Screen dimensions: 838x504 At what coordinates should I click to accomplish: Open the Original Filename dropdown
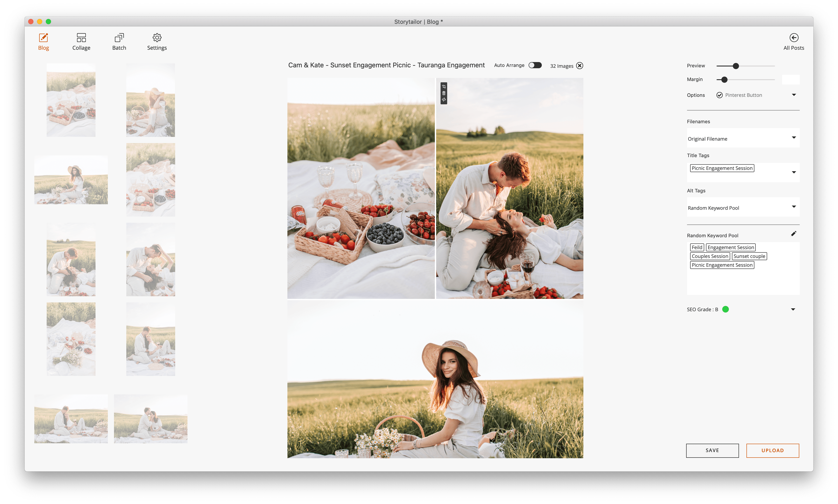[743, 138]
